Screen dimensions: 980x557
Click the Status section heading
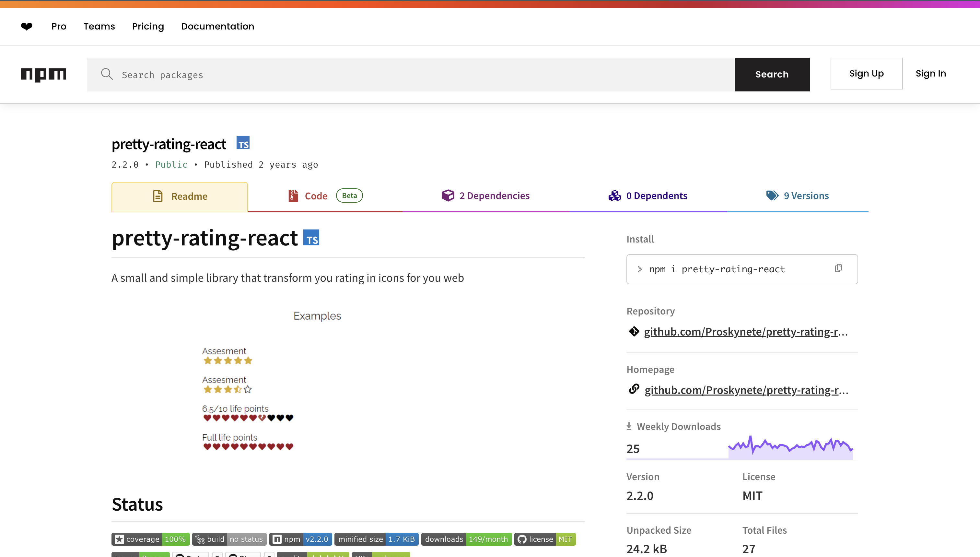click(137, 504)
